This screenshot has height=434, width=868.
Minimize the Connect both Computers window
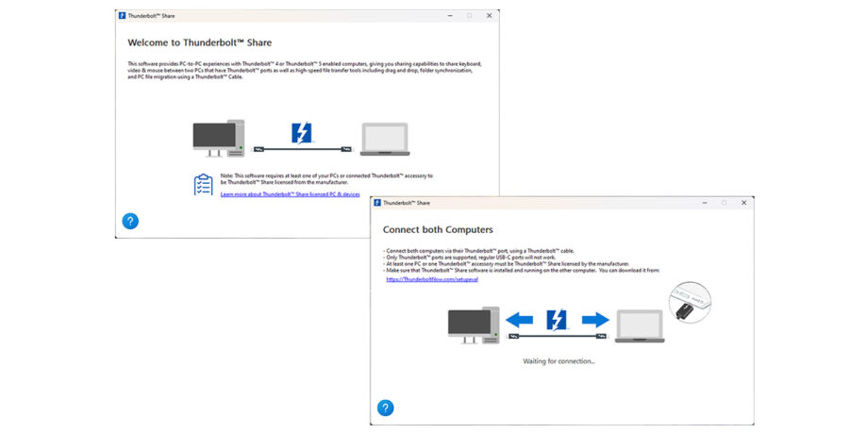click(x=704, y=203)
